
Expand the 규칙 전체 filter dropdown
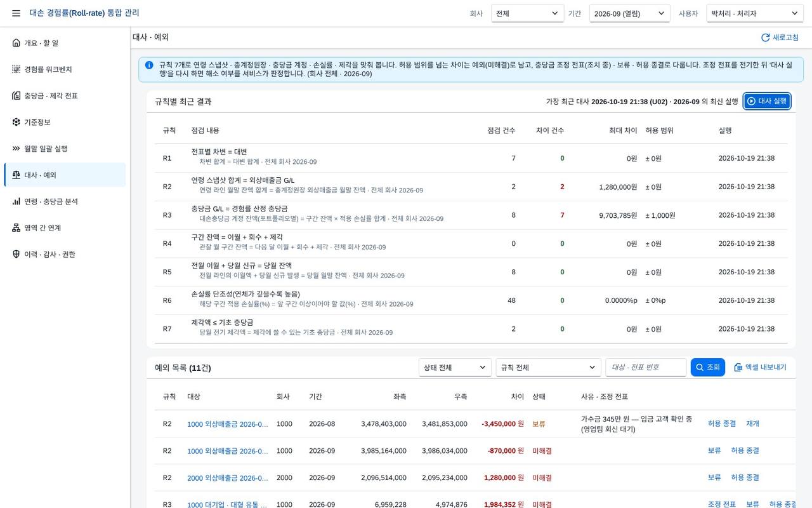pyautogui.click(x=548, y=367)
